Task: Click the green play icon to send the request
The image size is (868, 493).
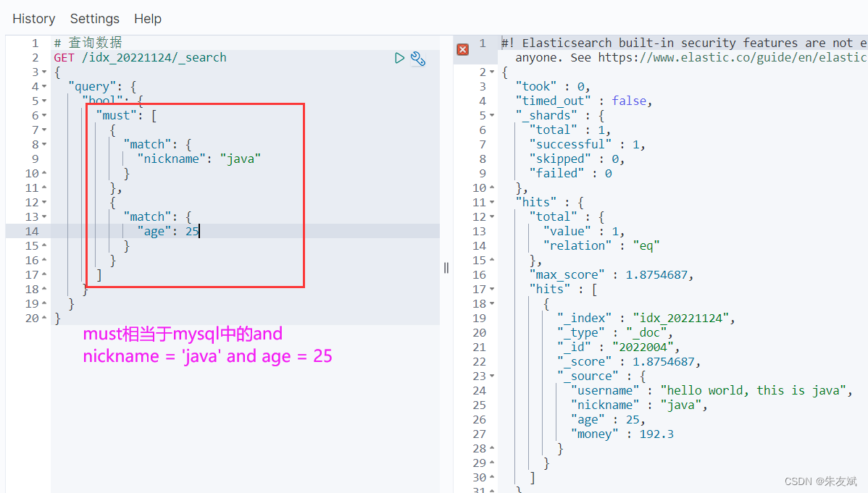Action: [x=399, y=58]
